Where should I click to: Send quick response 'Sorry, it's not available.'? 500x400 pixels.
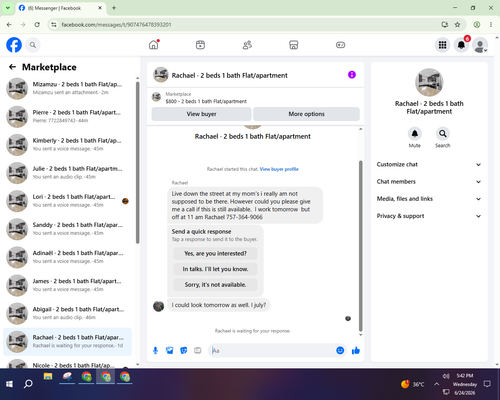pos(215,285)
